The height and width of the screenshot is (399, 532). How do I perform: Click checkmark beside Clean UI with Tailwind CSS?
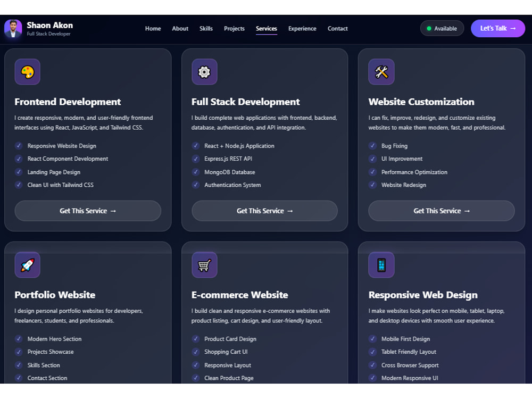coord(19,185)
